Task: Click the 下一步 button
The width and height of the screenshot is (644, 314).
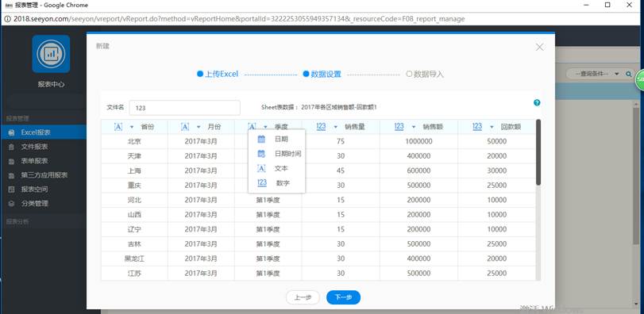Action: click(x=343, y=297)
